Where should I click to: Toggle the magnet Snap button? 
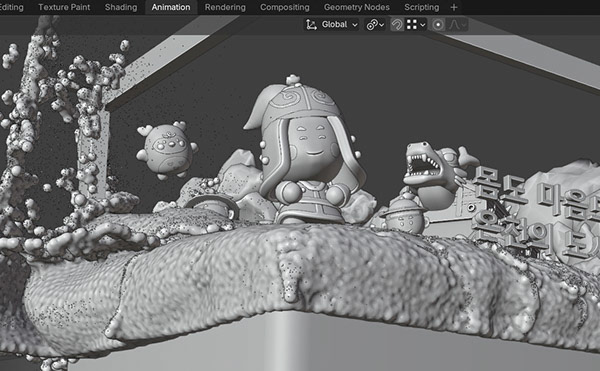coord(397,24)
